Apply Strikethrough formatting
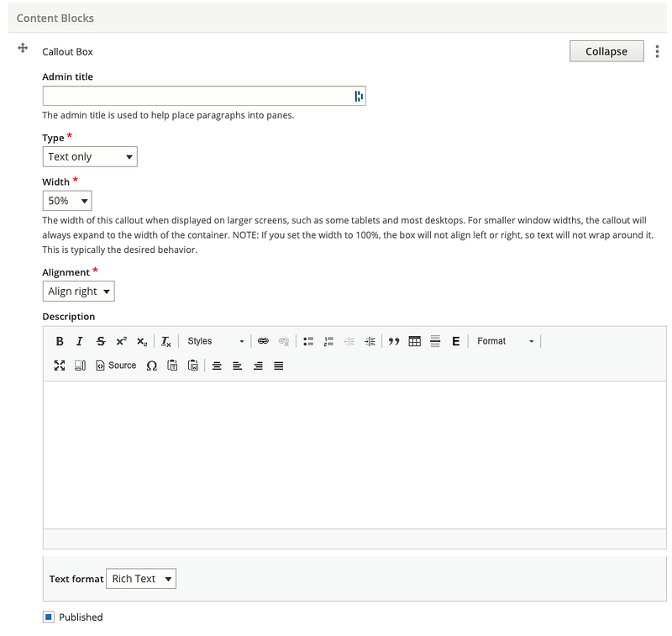672x636 pixels. (x=101, y=341)
